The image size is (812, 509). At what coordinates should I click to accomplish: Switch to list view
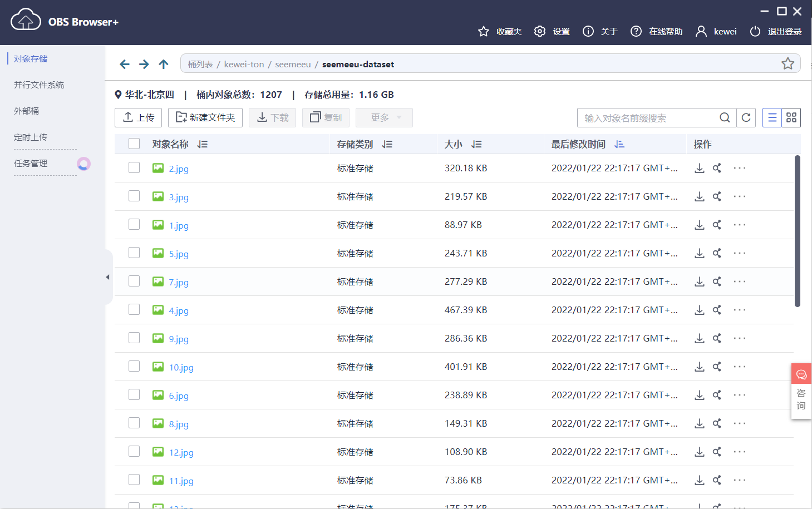click(x=772, y=117)
